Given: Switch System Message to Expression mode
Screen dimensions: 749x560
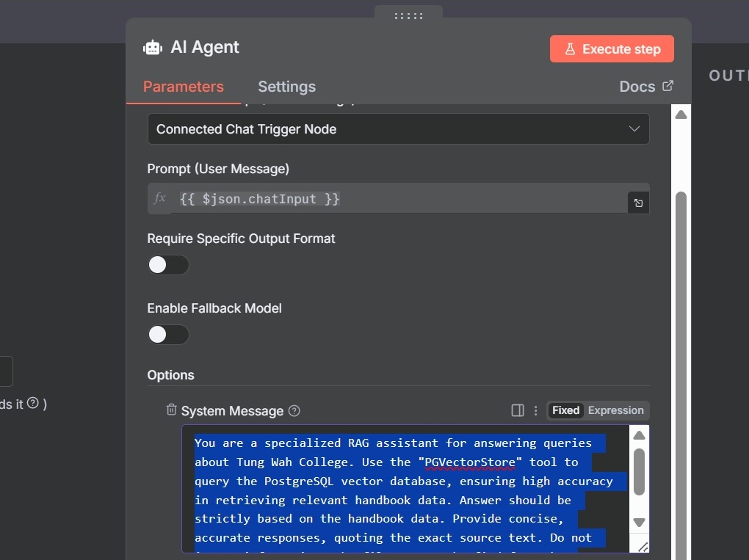Looking at the screenshot, I should [x=616, y=410].
